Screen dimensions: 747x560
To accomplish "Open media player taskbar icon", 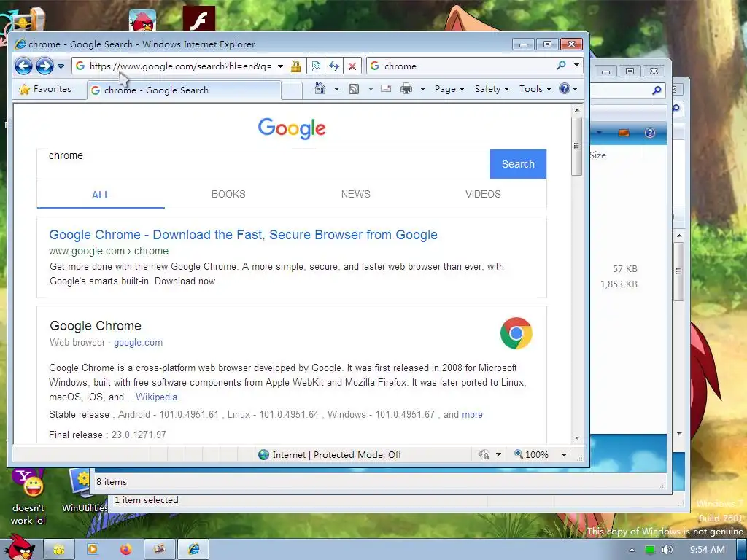I will click(93, 550).
